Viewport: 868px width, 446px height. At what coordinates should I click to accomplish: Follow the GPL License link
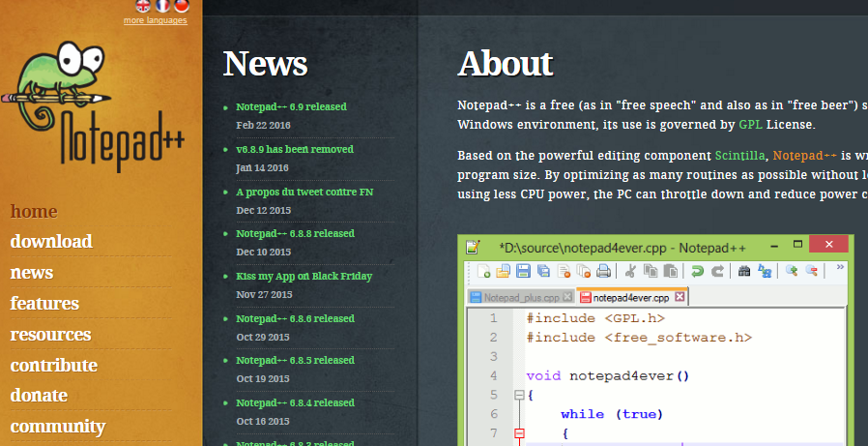(750, 125)
